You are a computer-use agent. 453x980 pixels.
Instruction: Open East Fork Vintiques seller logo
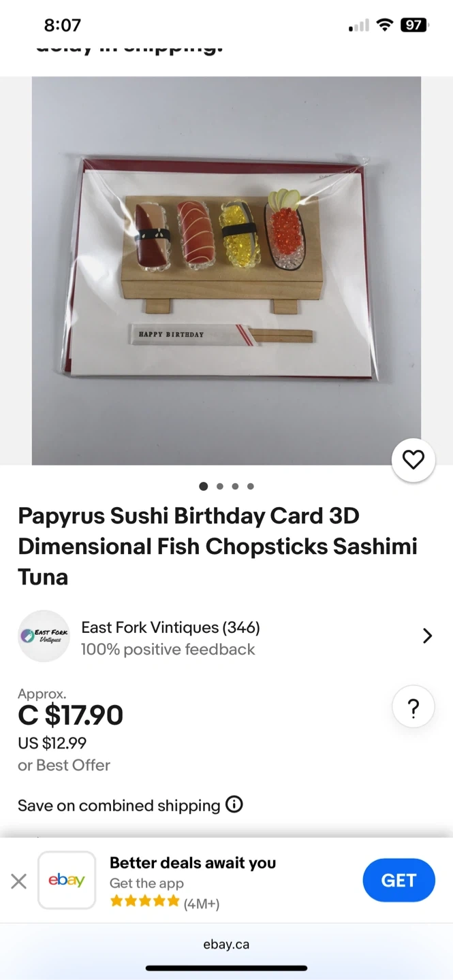coord(44,636)
